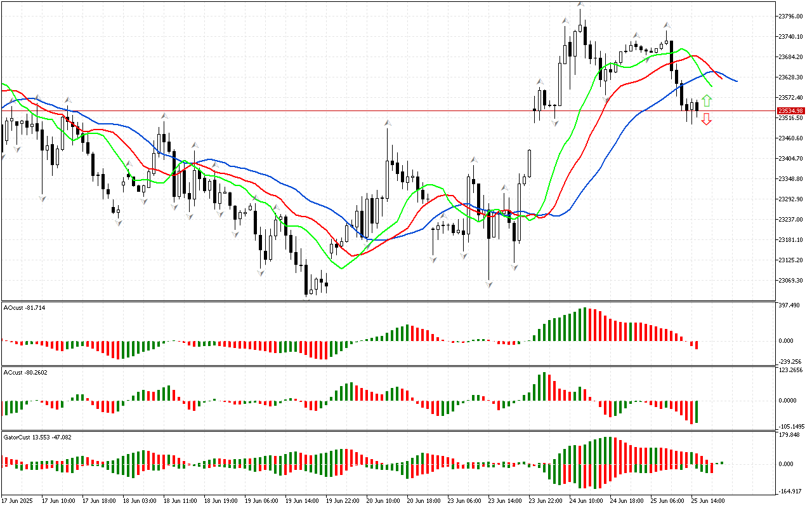812x508 pixels.
Task: Click the down fractal below the 17 Jun 10:00 wick
Action: [x=43, y=199]
